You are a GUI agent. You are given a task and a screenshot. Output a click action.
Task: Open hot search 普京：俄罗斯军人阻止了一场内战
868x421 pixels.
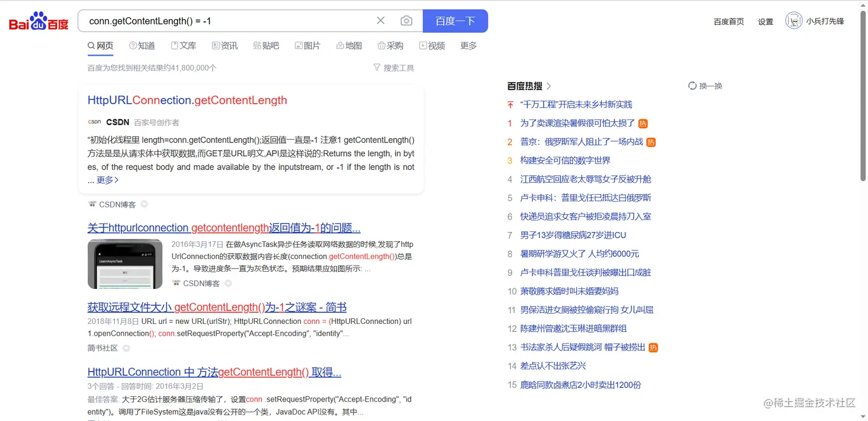point(582,142)
